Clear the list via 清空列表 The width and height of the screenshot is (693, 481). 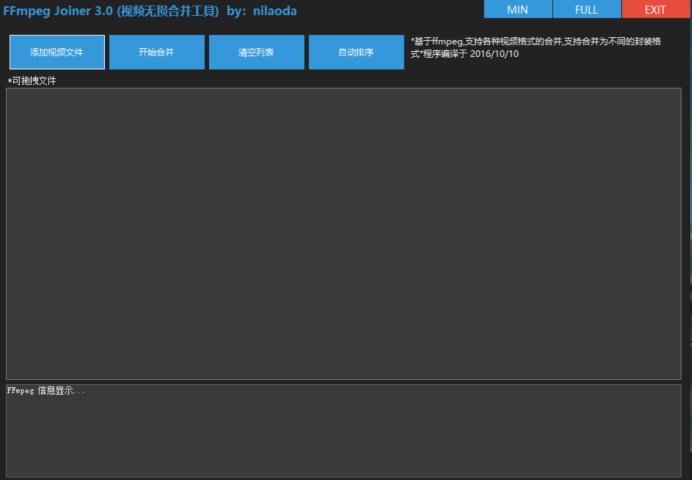256,52
